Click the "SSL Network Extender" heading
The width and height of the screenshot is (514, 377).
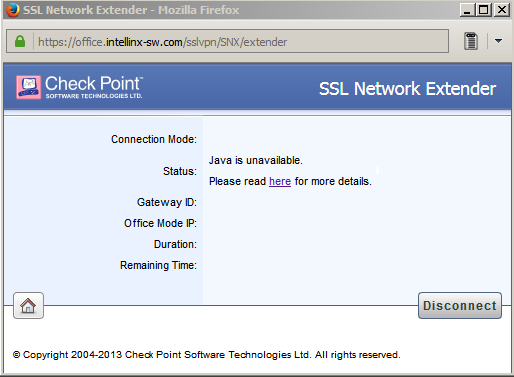tap(407, 89)
